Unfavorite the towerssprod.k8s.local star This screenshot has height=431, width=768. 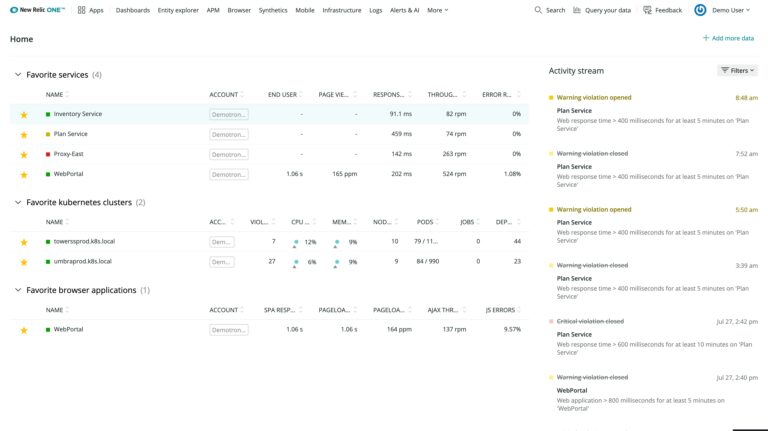pyautogui.click(x=24, y=242)
